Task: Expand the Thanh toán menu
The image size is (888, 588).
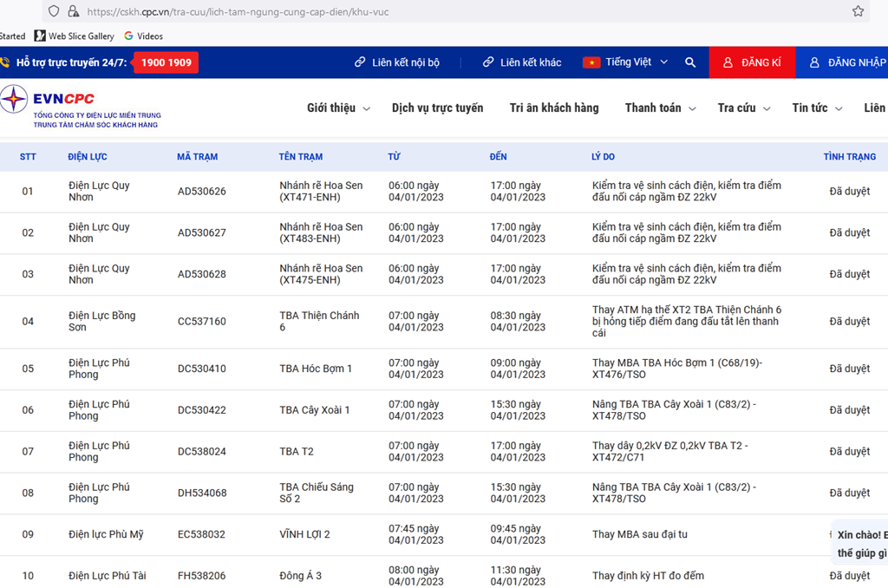Action: tap(660, 108)
